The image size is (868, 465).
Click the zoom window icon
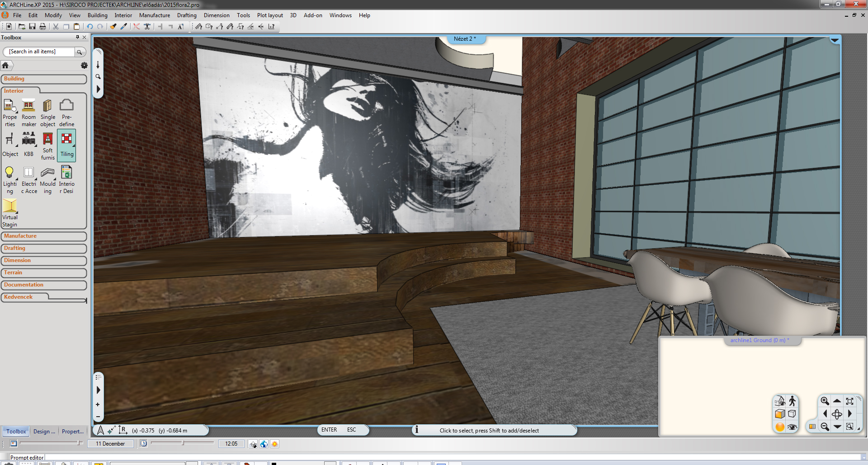pos(849,427)
